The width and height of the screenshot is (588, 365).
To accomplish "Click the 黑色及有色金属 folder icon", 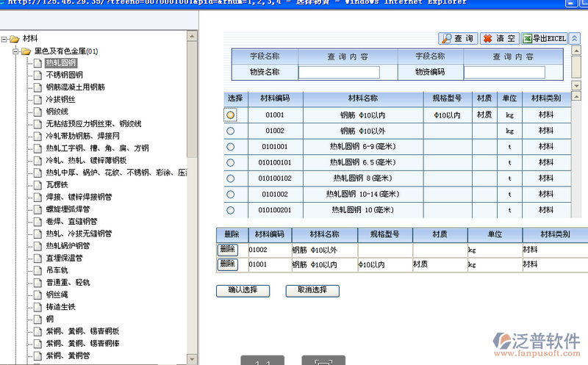I will (x=26, y=51).
